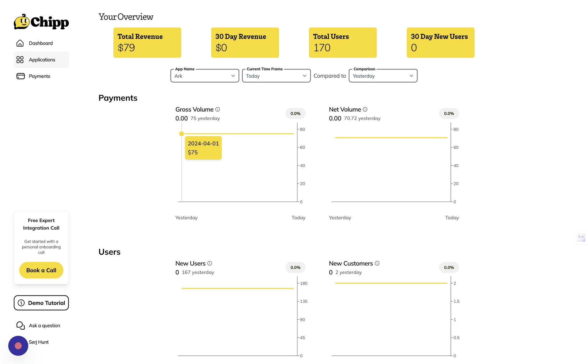The image size is (588, 364).
Task: Open the Demo Tutorial button
Action: coord(41,303)
